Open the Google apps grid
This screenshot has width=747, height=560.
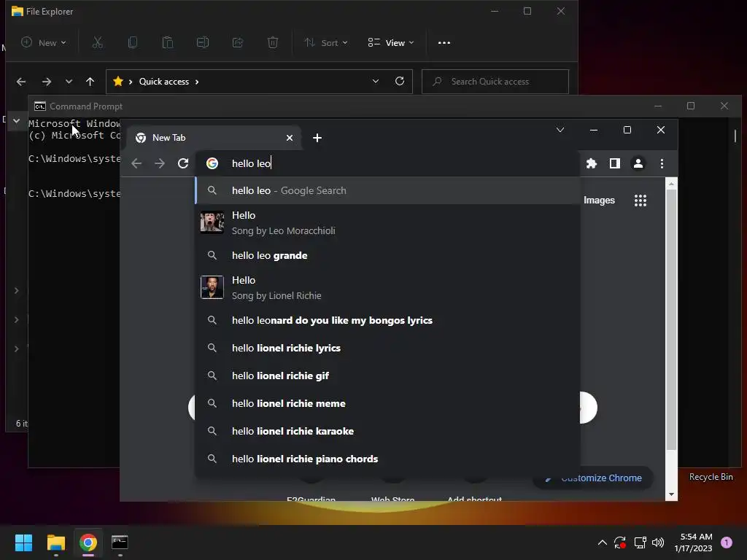[640, 201]
